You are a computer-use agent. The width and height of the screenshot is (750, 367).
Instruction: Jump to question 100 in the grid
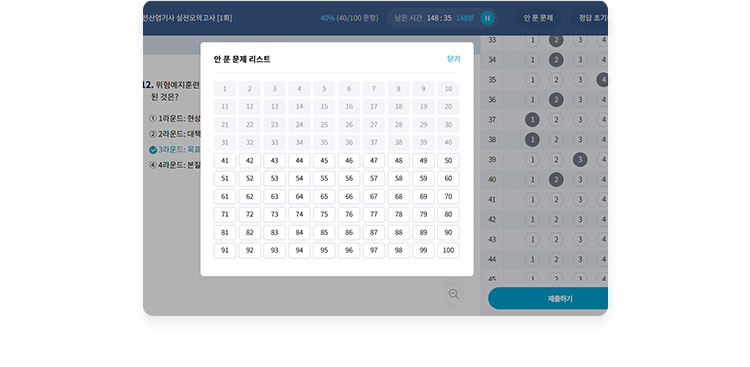(x=448, y=250)
